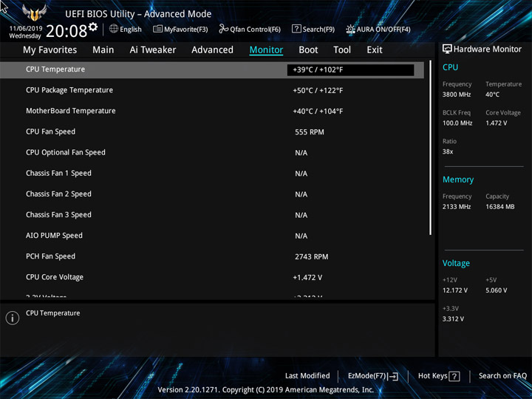Click the 20:08 clock time
Image resolution: width=532 pixels, height=399 pixels.
click(x=66, y=31)
